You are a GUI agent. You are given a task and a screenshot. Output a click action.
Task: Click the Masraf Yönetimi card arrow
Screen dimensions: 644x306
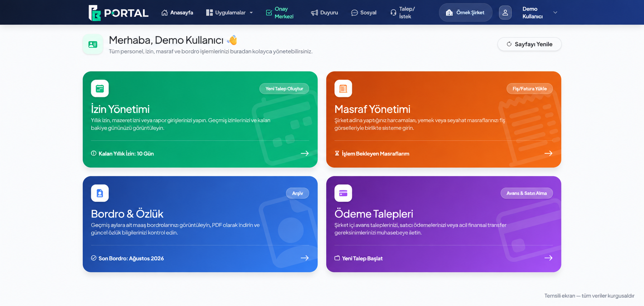coord(549,153)
